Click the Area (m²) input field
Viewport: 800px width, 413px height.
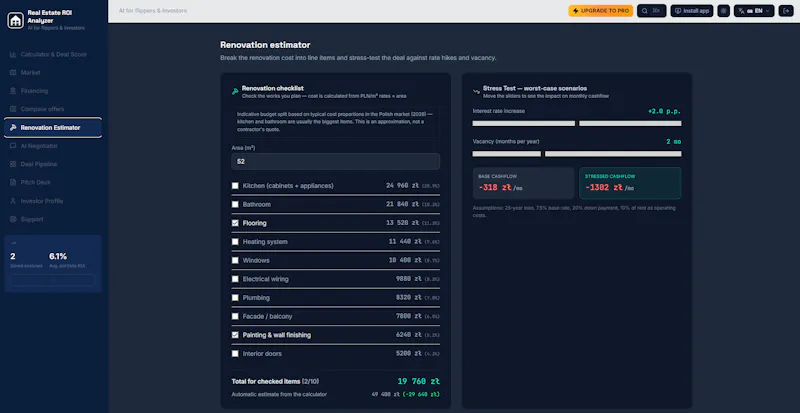(x=336, y=161)
